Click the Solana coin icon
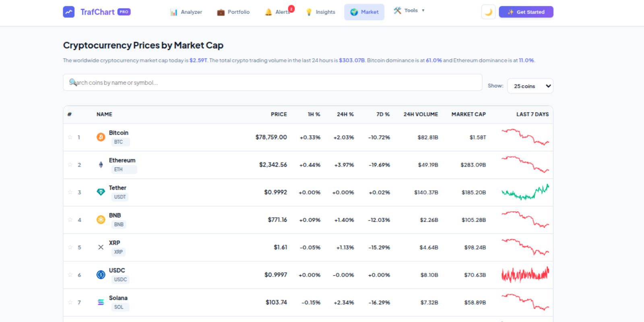 (101, 302)
